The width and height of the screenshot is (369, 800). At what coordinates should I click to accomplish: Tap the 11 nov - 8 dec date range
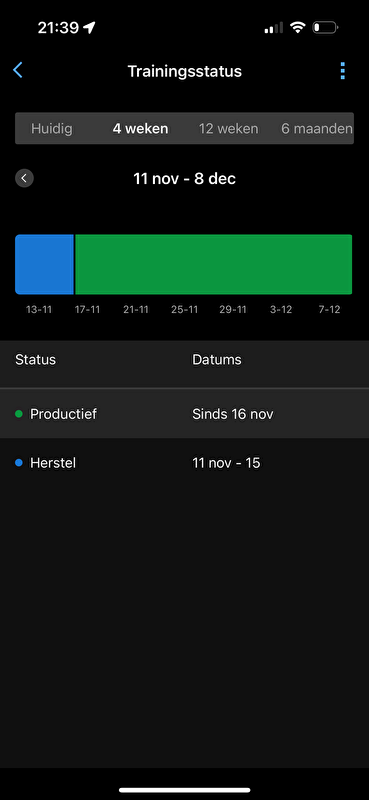[184, 179]
